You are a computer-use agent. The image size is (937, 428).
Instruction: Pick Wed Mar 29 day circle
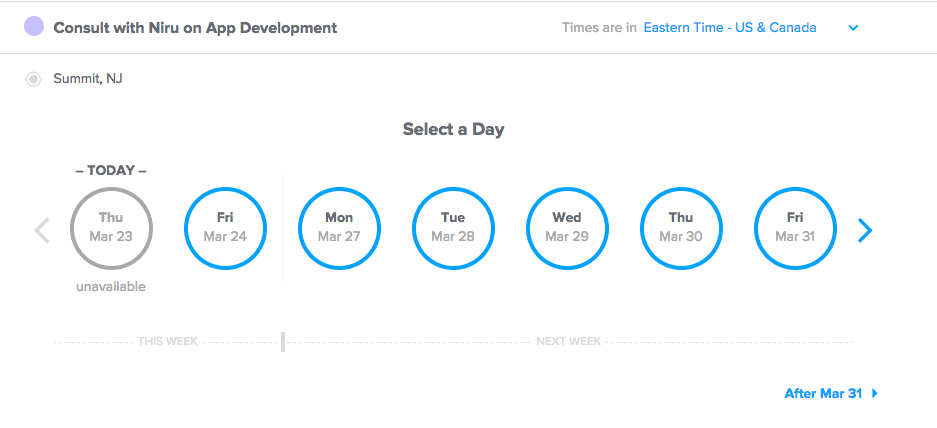point(567,228)
